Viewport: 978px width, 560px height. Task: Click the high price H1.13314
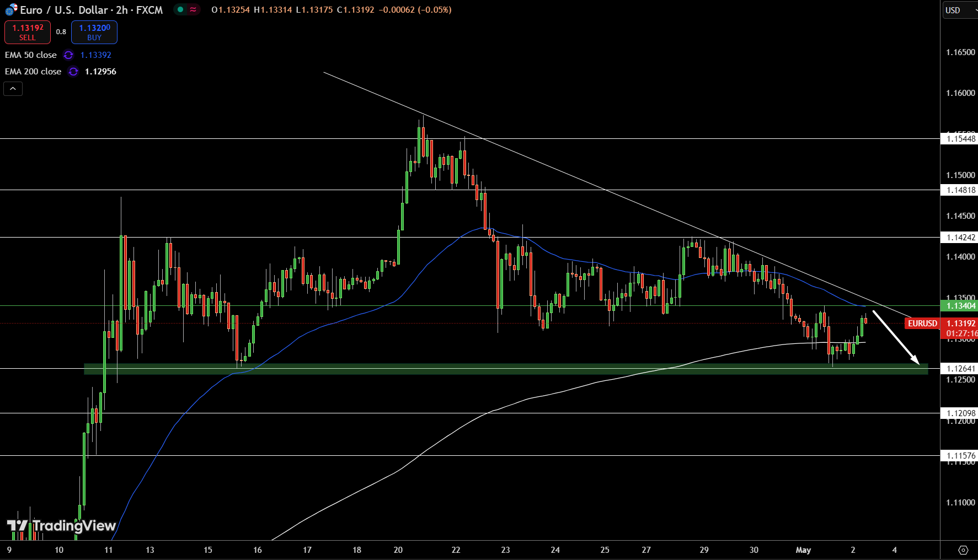[x=273, y=10]
